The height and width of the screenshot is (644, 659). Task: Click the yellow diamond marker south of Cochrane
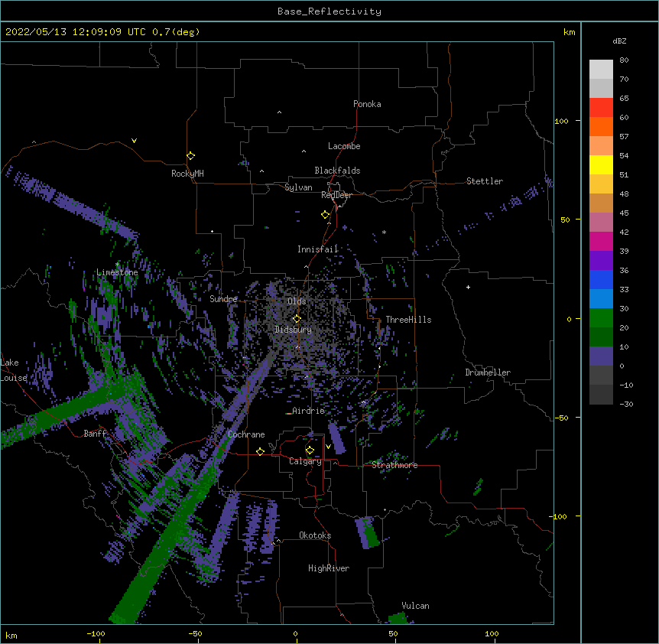click(x=260, y=451)
